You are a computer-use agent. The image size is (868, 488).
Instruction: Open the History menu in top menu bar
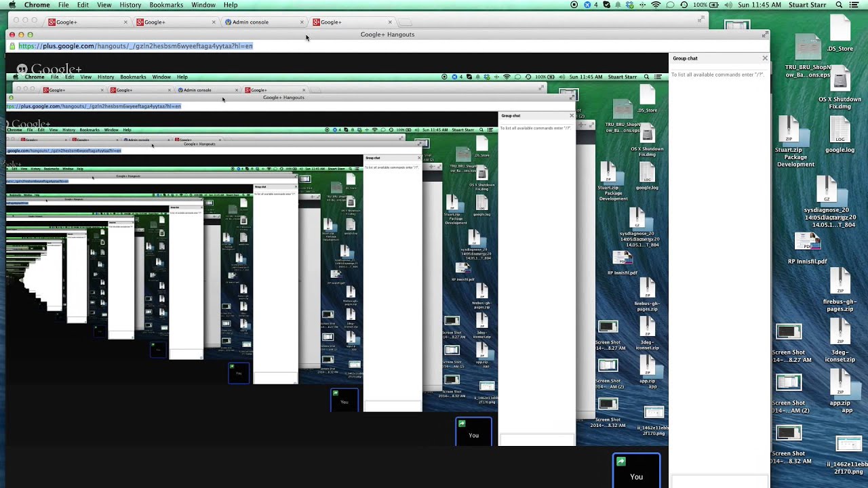130,5
